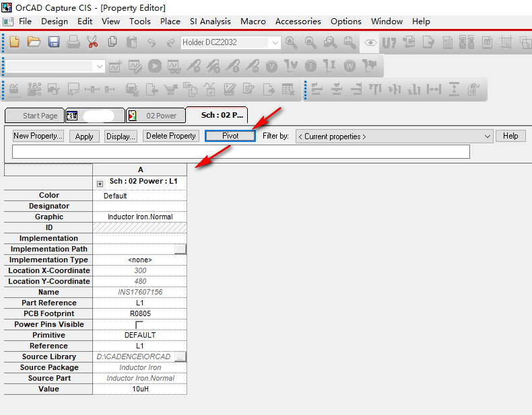This screenshot has height=415, width=532.
Task: Toggle the eye view toolbar button
Action: [370, 42]
